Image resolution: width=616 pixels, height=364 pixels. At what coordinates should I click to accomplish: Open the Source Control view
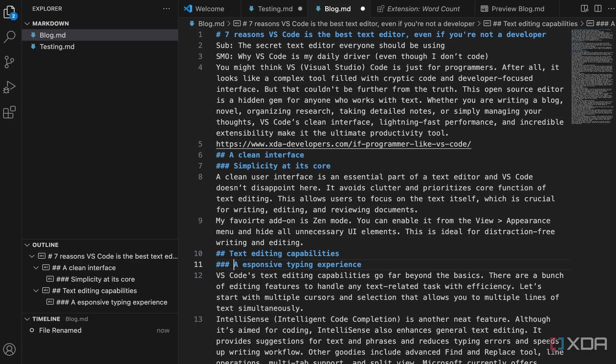tap(10, 62)
